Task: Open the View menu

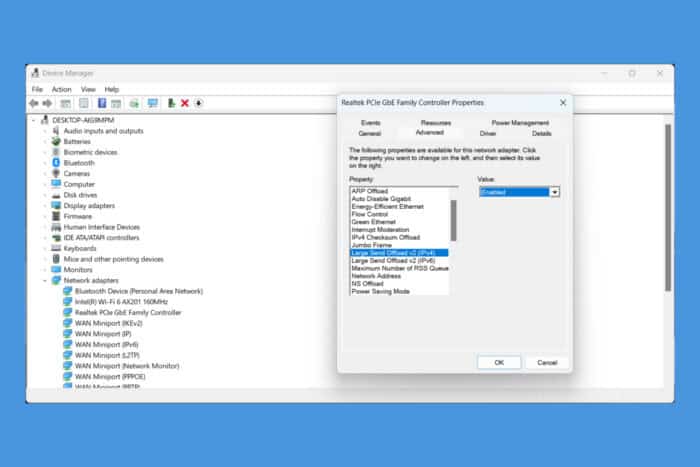Action: coord(88,89)
